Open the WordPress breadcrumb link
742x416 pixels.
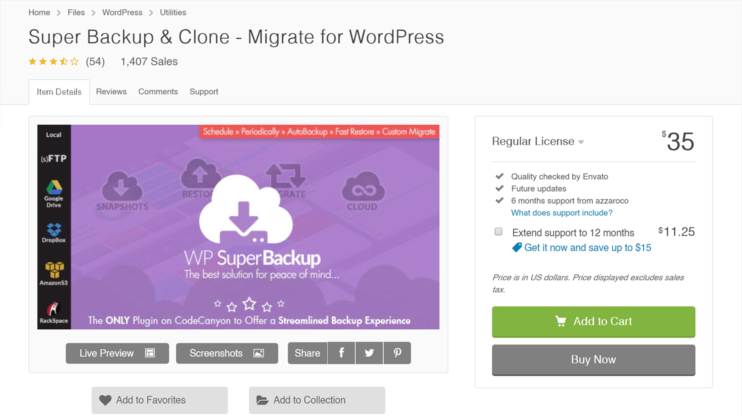(x=122, y=12)
